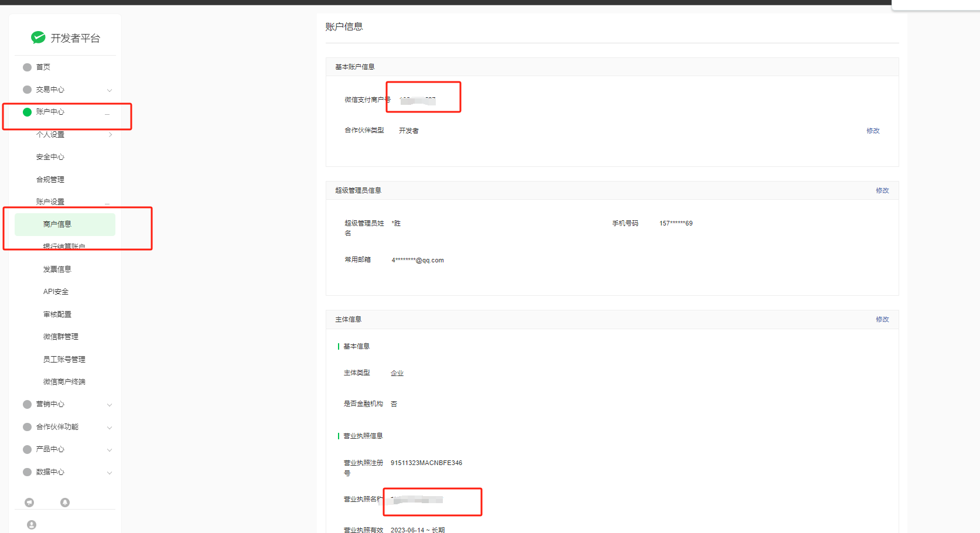Select 商户信息 in the sidebar

(65, 224)
